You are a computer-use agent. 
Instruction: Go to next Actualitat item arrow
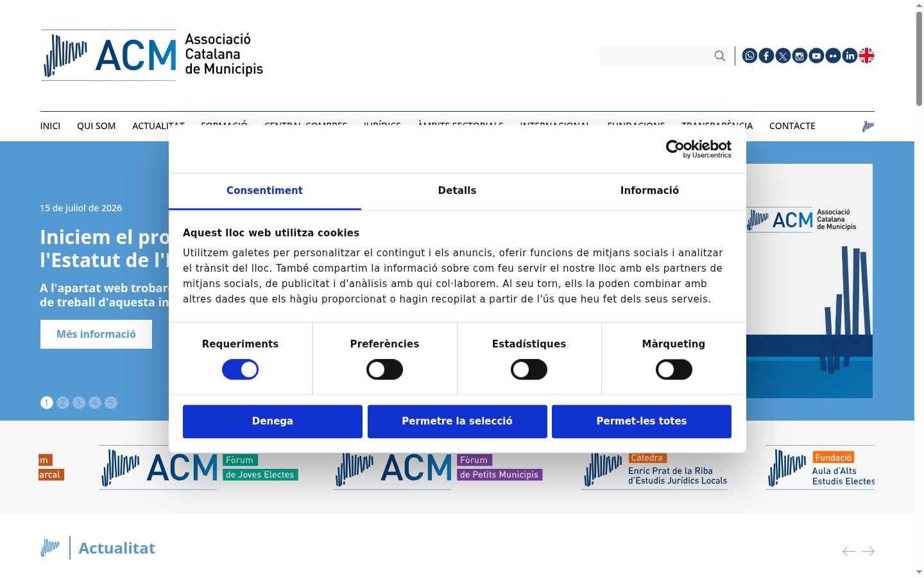click(868, 551)
